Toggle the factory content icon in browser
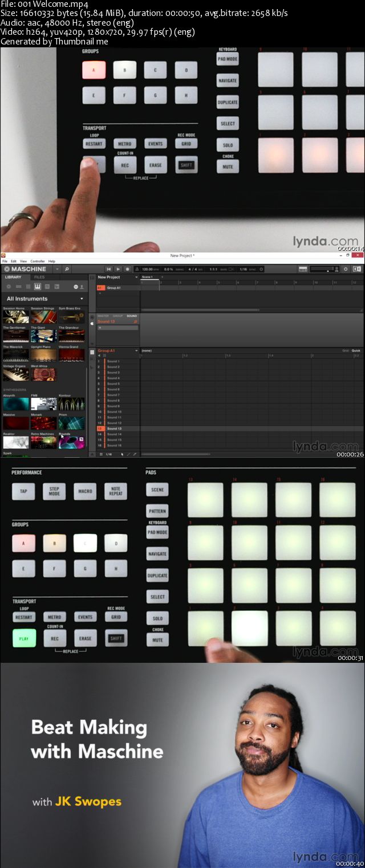 click(x=75, y=286)
